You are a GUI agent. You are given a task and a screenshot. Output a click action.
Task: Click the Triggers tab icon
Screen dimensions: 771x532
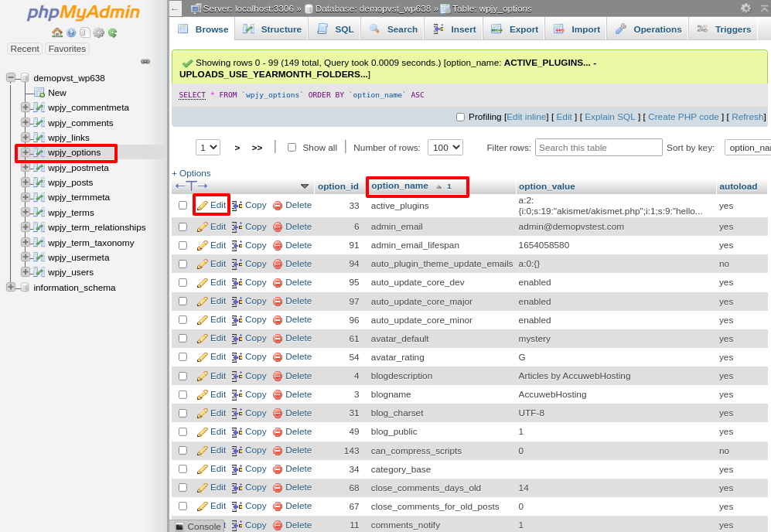(x=702, y=29)
